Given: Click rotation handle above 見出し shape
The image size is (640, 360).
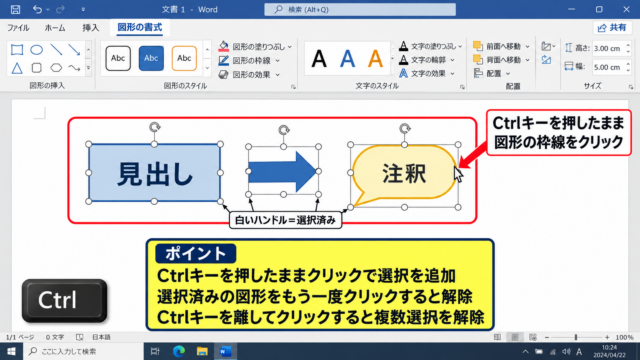Looking at the screenshot, I should point(154,127).
